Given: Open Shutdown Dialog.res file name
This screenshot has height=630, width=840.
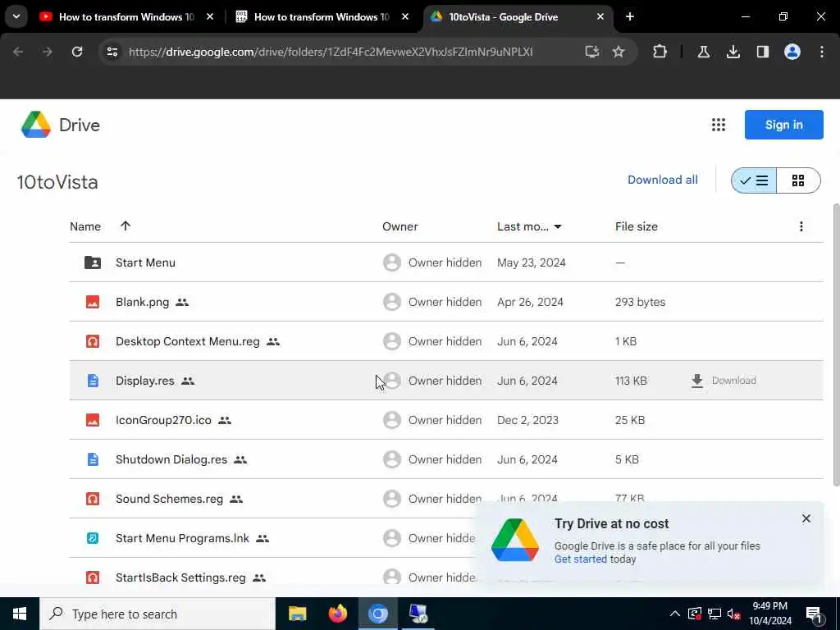Looking at the screenshot, I should [x=171, y=459].
